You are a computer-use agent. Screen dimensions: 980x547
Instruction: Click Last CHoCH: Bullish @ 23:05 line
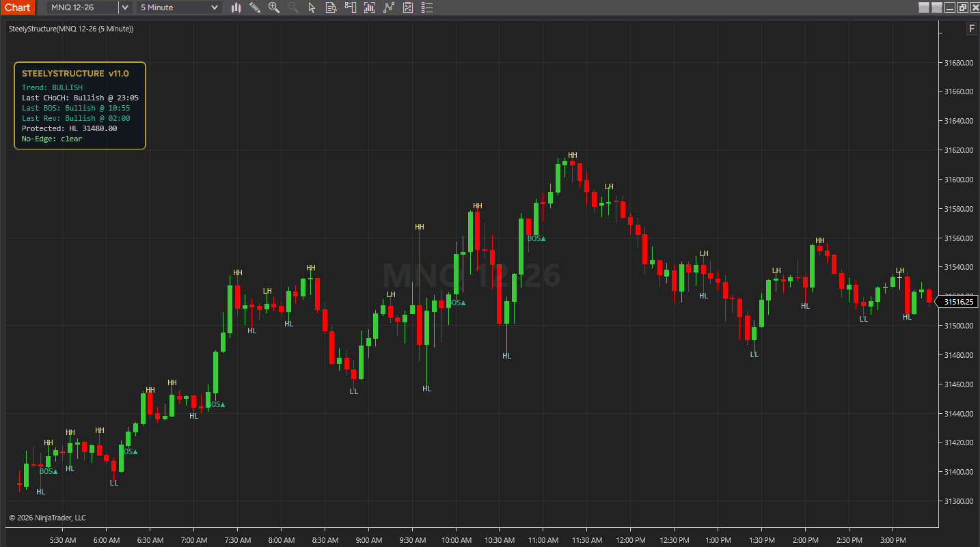[80, 98]
